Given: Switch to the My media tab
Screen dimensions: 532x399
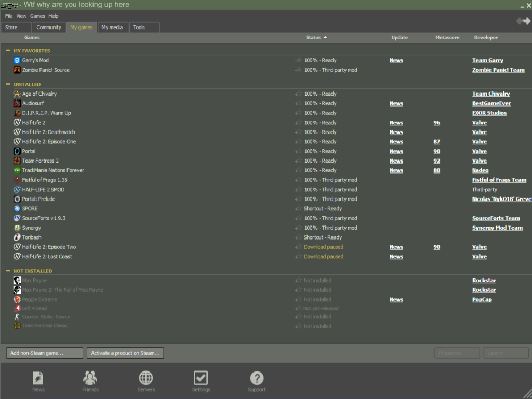Looking at the screenshot, I should pos(112,28).
